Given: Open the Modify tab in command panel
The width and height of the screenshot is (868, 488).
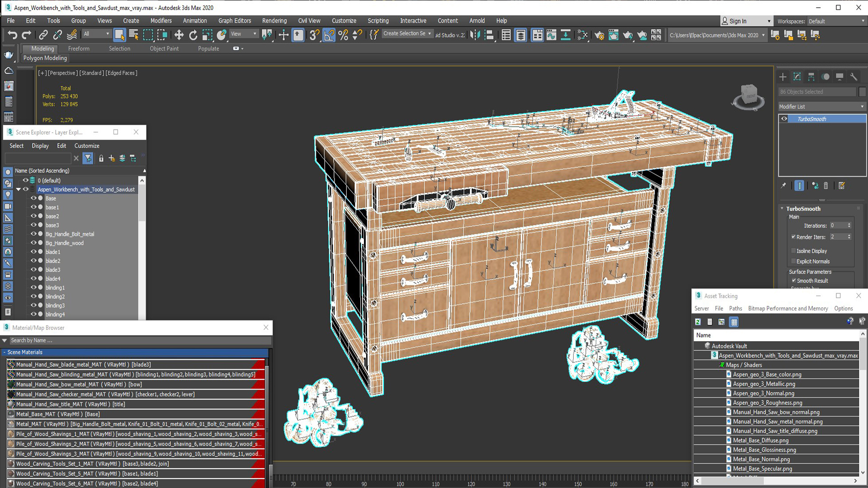Looking at the screenshot, I should (x=797, y=77).
